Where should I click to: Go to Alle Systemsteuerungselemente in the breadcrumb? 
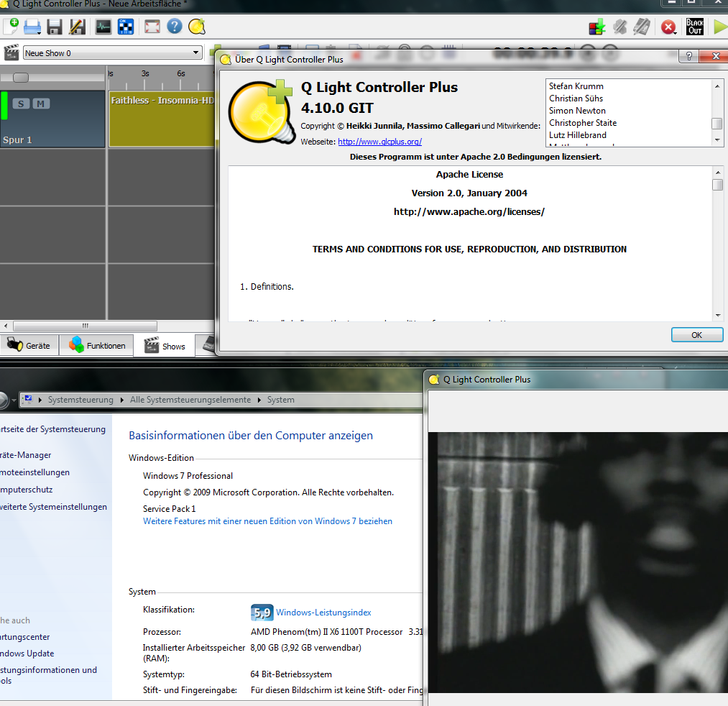pyautogui.click(x=190, y=400)
